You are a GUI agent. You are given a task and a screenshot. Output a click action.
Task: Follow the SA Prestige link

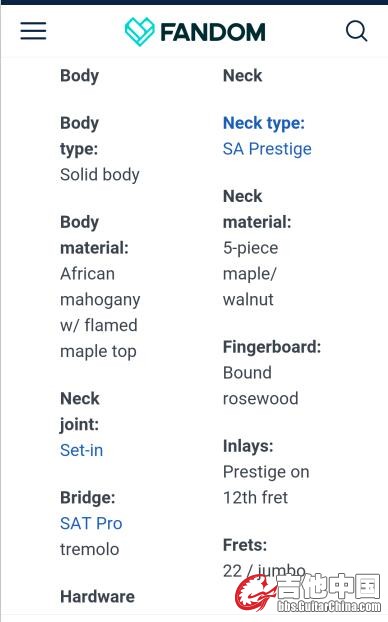tap(267, 149)
